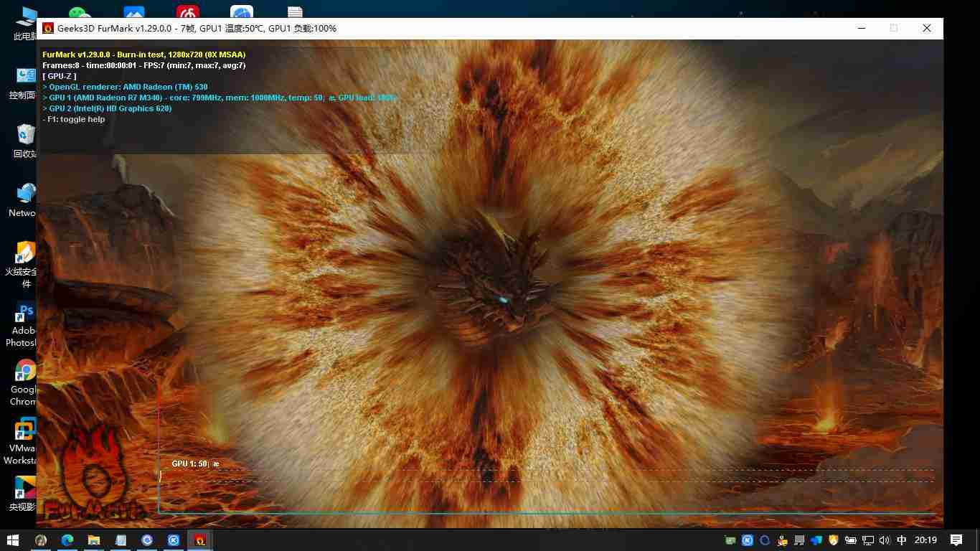Open the Recycle Bin desktop icon
This screenshot has width=980, height=551.
click(x=25, y=141)
